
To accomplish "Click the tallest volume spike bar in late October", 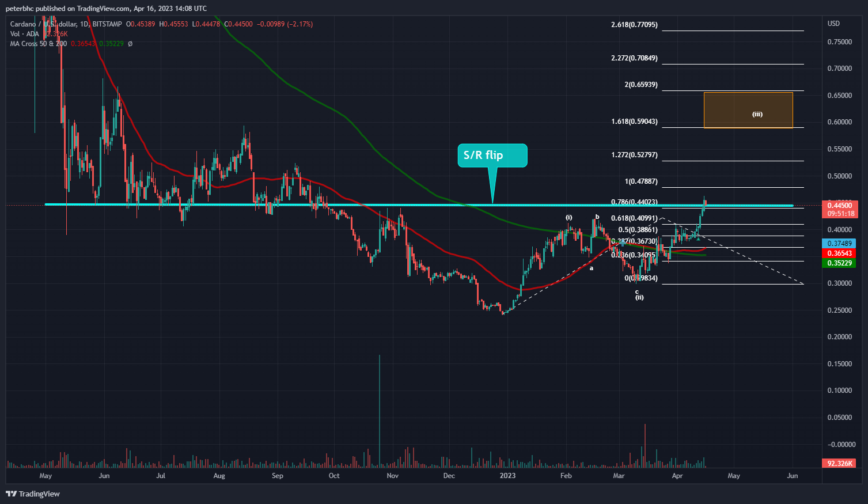I will (x=380, y=411).
